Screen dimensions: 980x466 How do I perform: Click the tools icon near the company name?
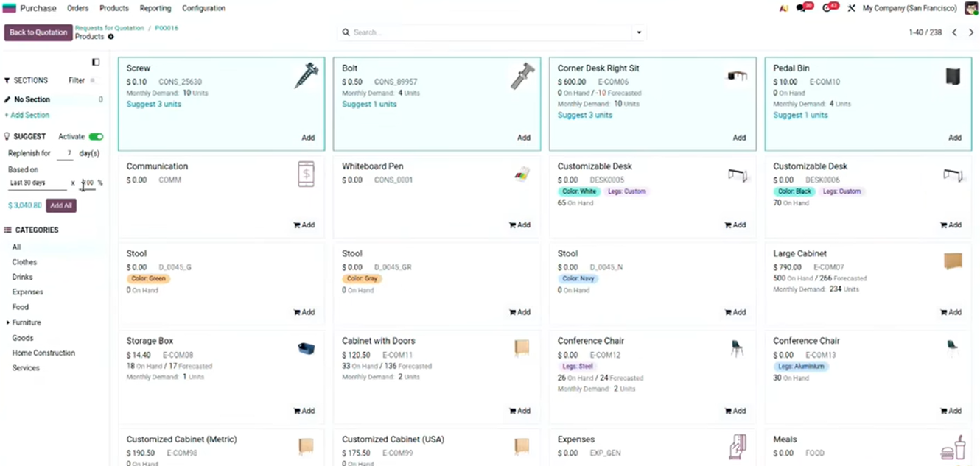coord(851,8)
